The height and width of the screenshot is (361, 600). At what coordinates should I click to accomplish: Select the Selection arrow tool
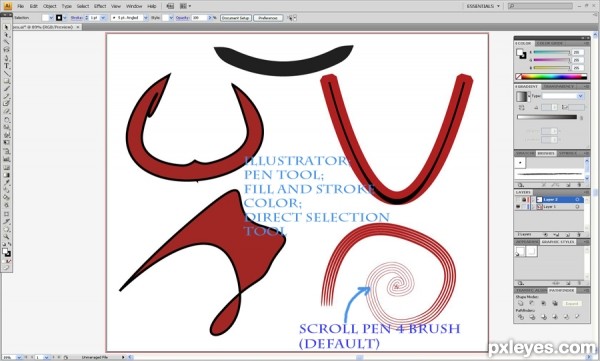[x=6, y=27]
